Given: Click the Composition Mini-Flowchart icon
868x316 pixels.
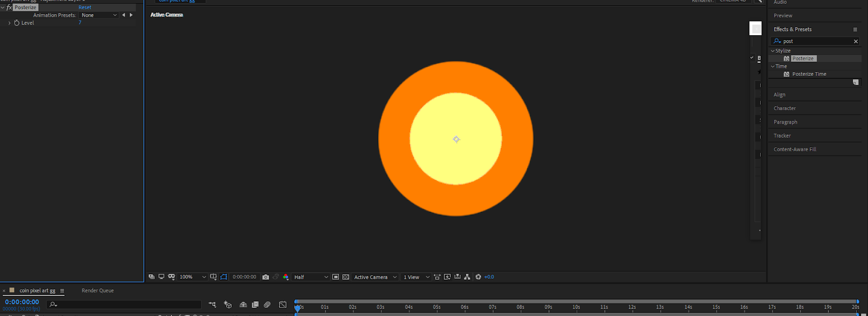Looking at the screenshot, I should pos(212,305).
